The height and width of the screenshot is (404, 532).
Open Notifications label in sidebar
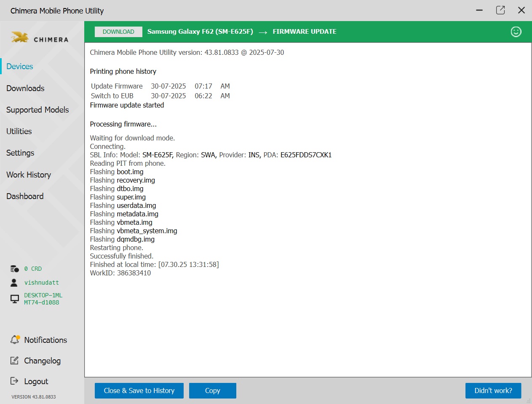(45, 340)
